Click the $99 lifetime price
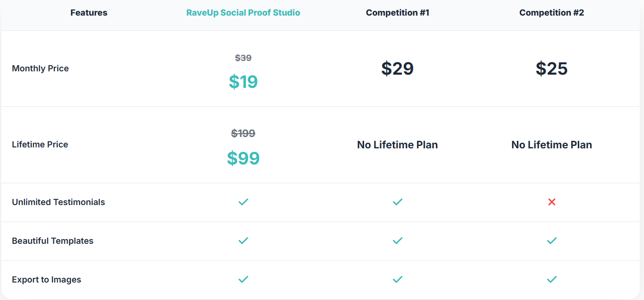The image size is (644, 300). (243, 158)
